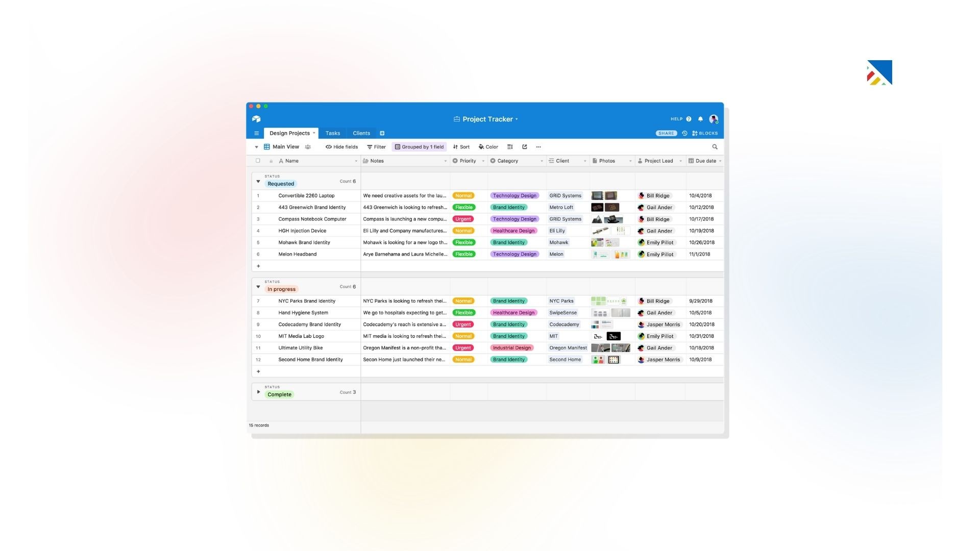The image size is (980, 551).
Task: Click the row height icon
Action: click(509, 146)
